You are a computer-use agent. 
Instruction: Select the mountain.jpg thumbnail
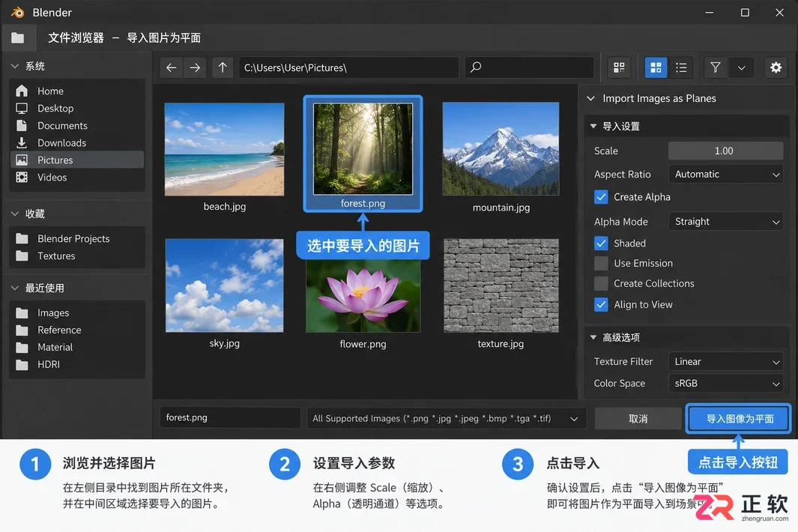(501, 148)
